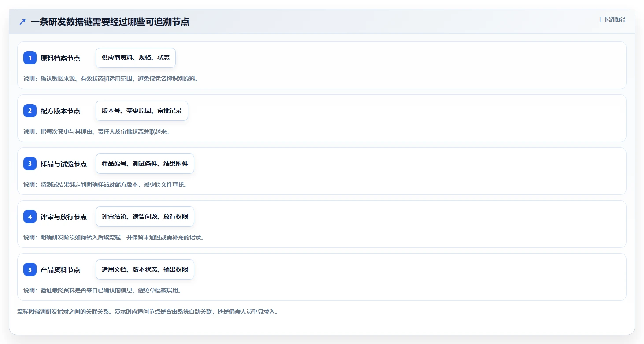Click the step 1 number badge

30,58
